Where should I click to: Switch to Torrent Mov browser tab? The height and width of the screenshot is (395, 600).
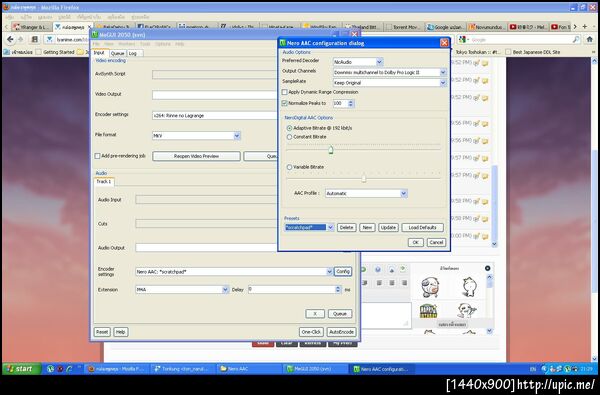click(x=403, y=27)
